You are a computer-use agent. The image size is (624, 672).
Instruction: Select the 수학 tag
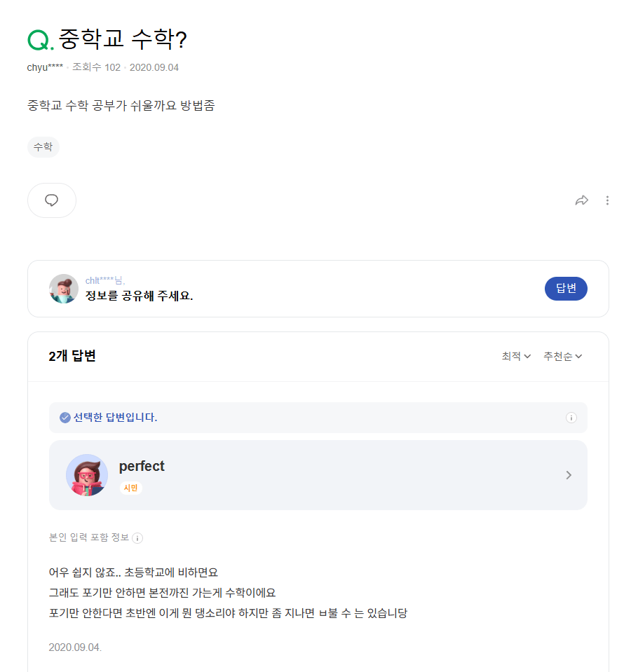click(43, 147)
